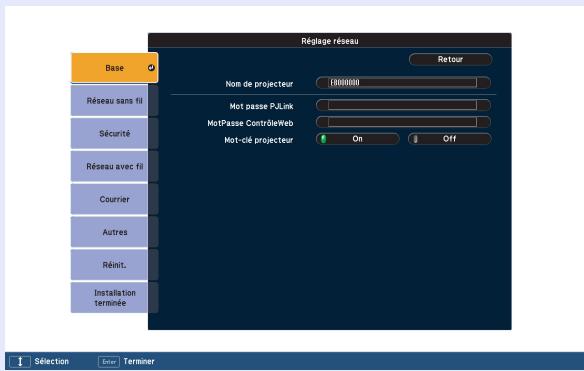
Task: Select the Base menu tab
Action: (x=114, y=68)
